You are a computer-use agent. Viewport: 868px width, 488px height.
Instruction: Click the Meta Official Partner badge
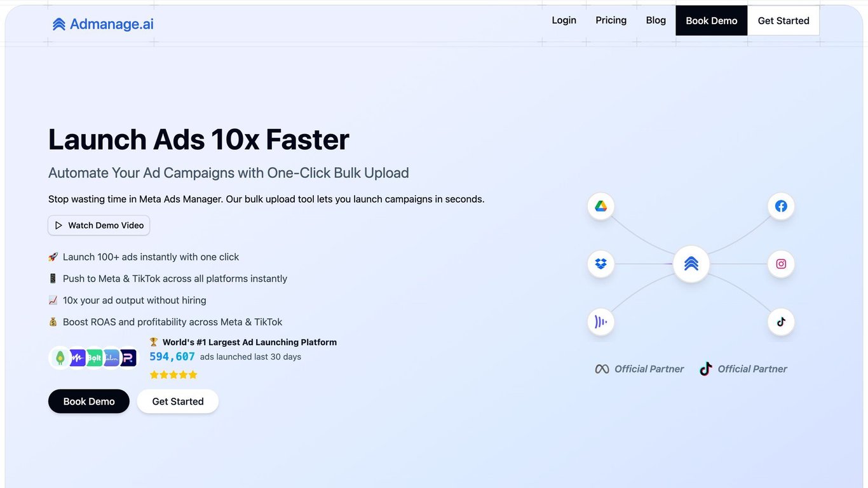click(x=639, y=369)
